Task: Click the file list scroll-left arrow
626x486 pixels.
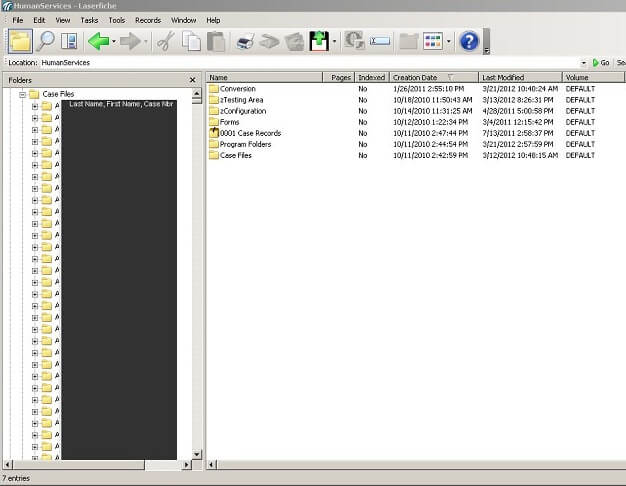Action: 212,464
